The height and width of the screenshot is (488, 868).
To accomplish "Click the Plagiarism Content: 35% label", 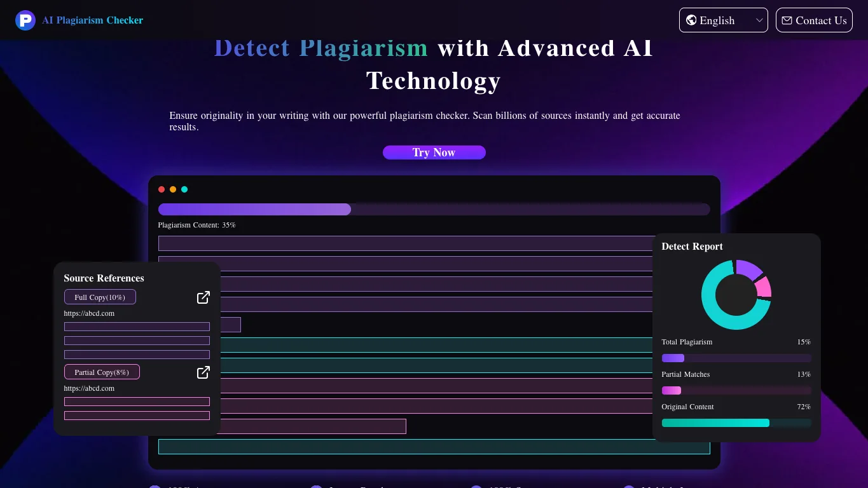I will tap(196, 225).
